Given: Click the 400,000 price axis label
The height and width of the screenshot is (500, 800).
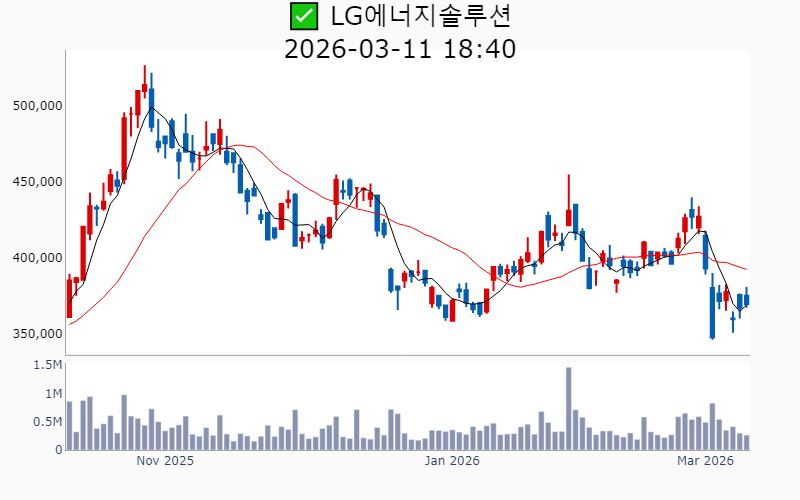Looking at the screenshot, I should click(36, 258).
